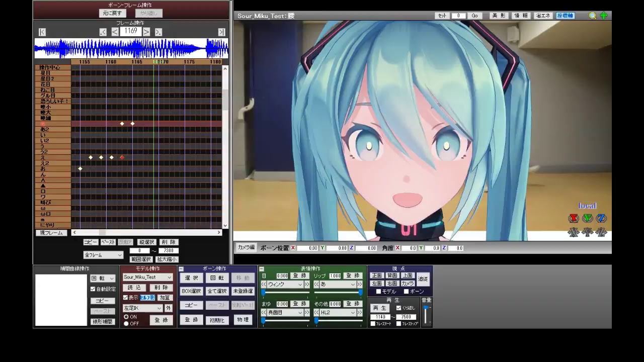Viewport: 644px width, 362px height.
Task: Step forward one frame with > arrow
Action: (x=146, y=32)
